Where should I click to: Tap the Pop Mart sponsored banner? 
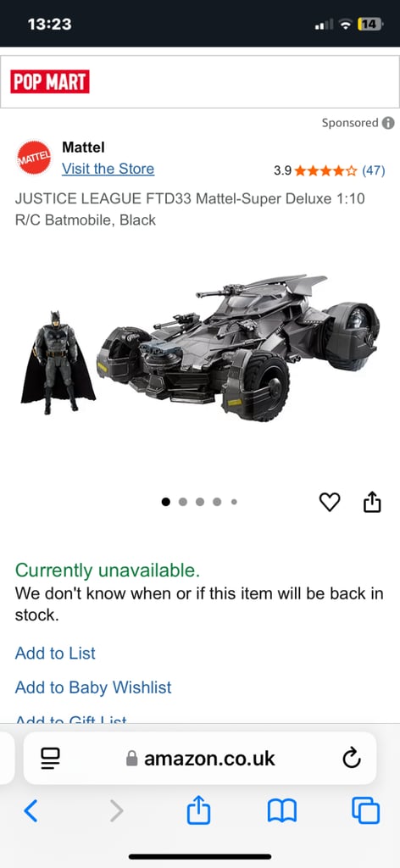pyautogui.click(x=199, y=82)
